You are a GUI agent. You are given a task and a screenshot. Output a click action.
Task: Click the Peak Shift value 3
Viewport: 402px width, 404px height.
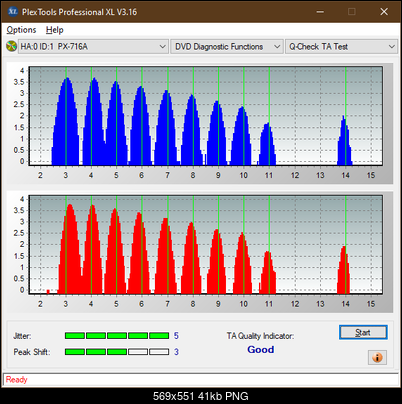176,352
